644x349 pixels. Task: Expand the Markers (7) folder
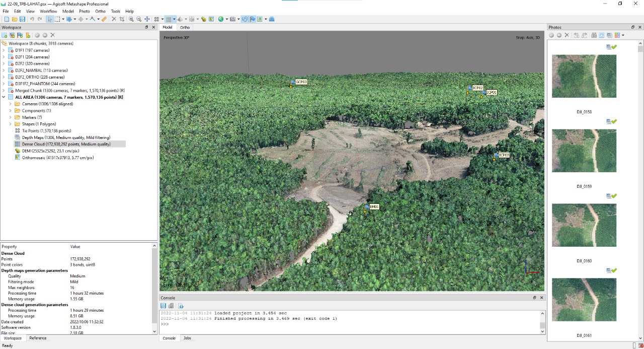[10, 117]
